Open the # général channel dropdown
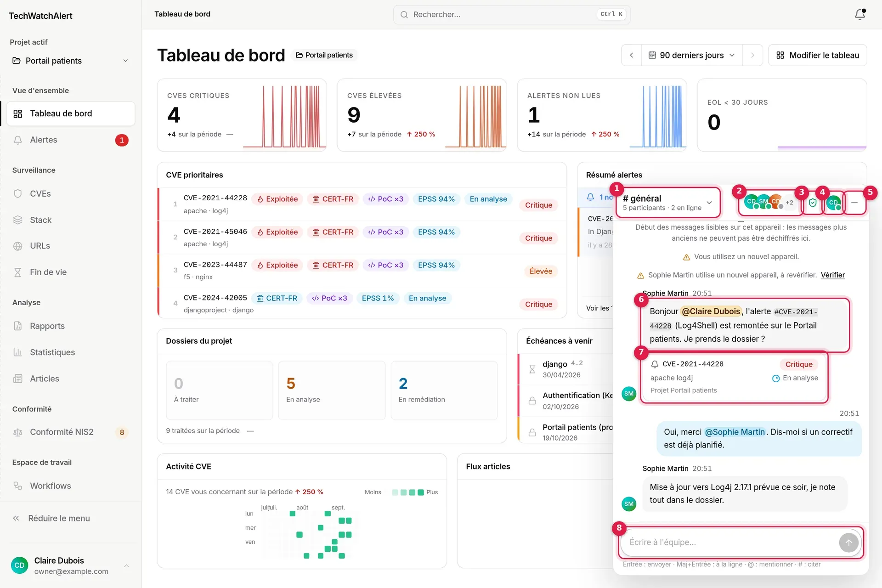Viewport: 882px width, 588px height. pos(668,203)
